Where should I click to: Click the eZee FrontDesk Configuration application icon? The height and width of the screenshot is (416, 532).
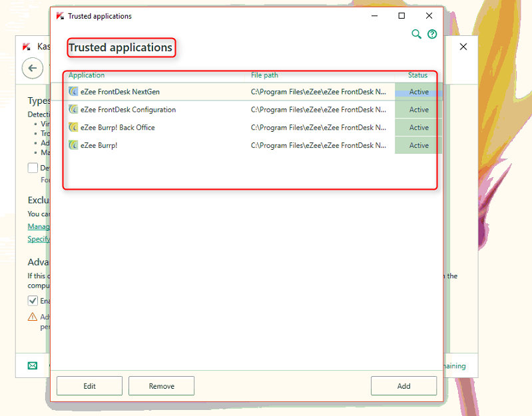point(73,110)
